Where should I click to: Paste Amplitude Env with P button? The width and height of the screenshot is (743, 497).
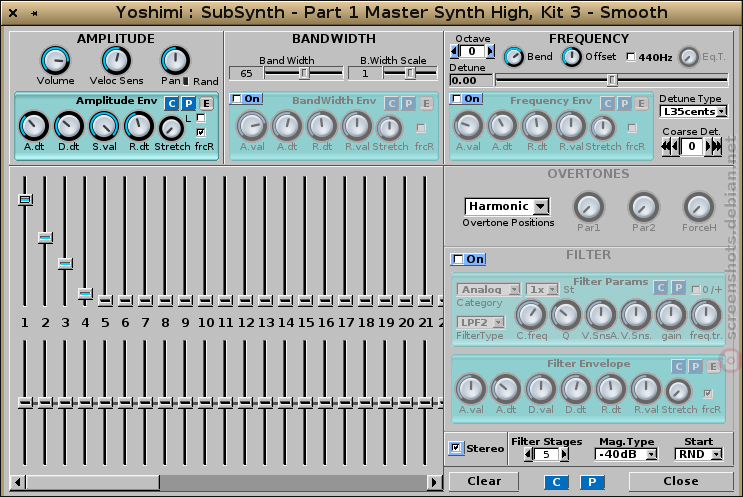[x=189, y=104]
